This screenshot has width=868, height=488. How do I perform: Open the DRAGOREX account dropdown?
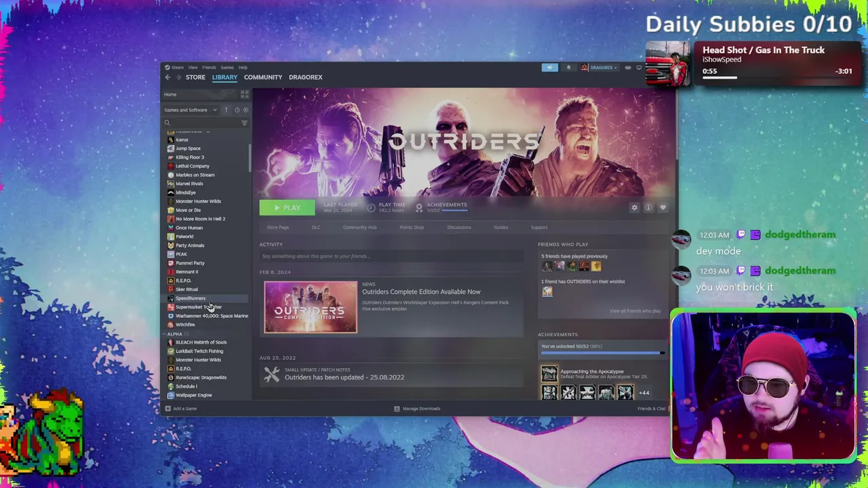pos(600,67)
